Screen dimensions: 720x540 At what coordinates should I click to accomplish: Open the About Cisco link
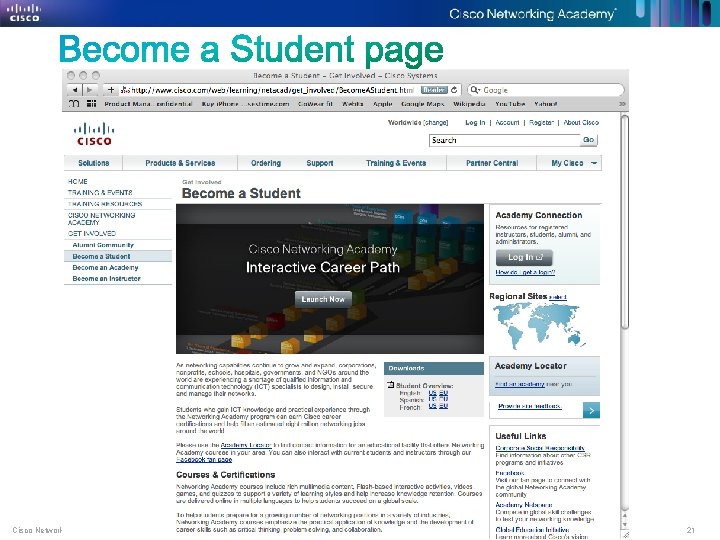tap(581, 123)
